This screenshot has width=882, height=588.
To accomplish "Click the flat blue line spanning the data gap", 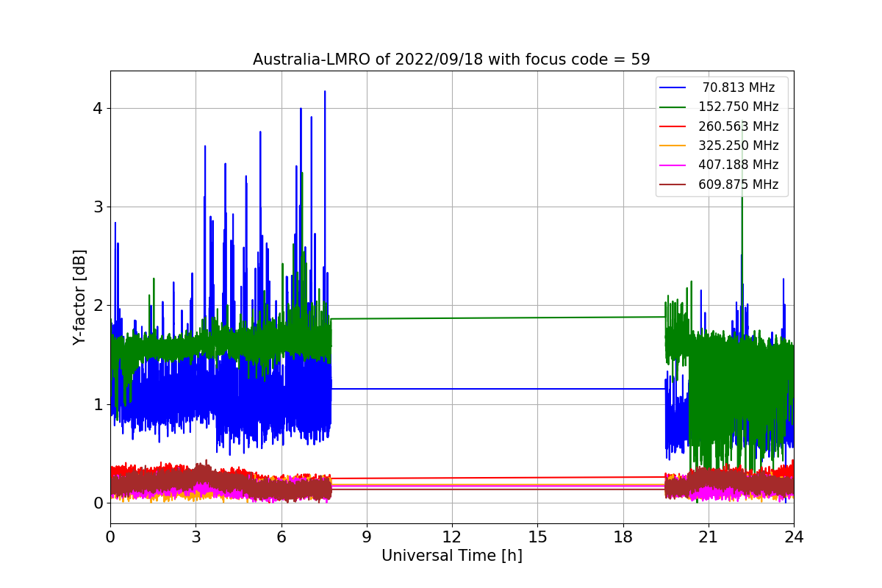I will [x=498, y=389].
